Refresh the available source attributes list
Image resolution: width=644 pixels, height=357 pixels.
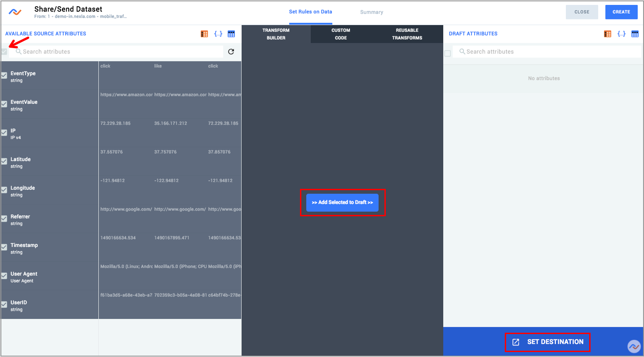click(231, 52)
